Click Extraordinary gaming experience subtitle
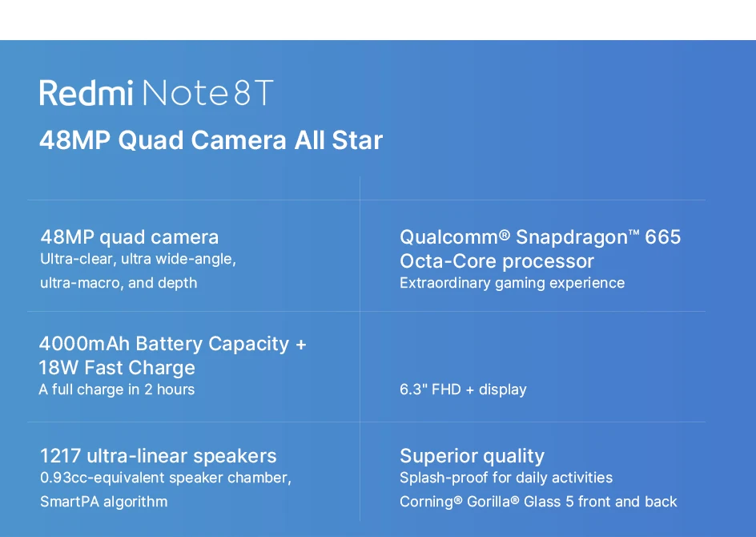The width and height of the screenshot is (756, 537). click(x=512, y=283)
